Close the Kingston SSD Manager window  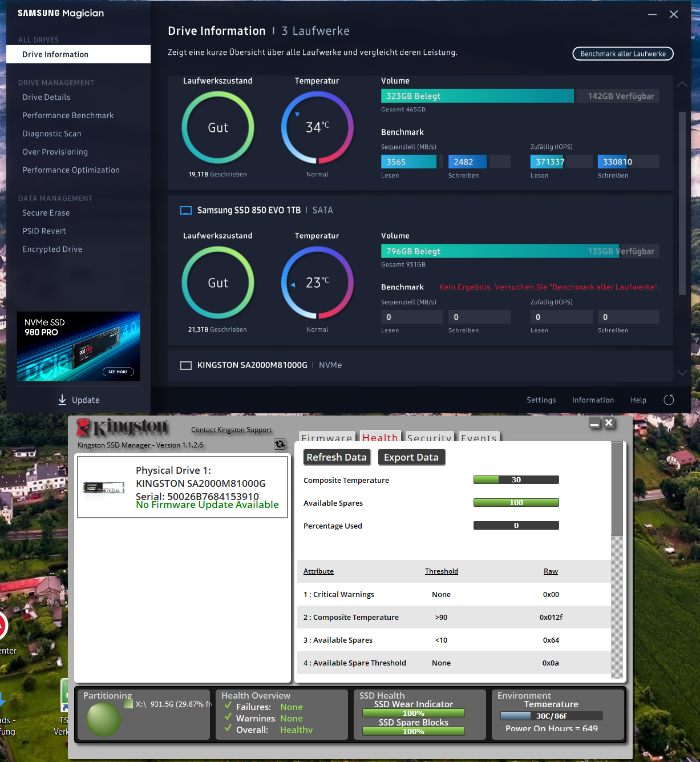[x=609, y=423]
